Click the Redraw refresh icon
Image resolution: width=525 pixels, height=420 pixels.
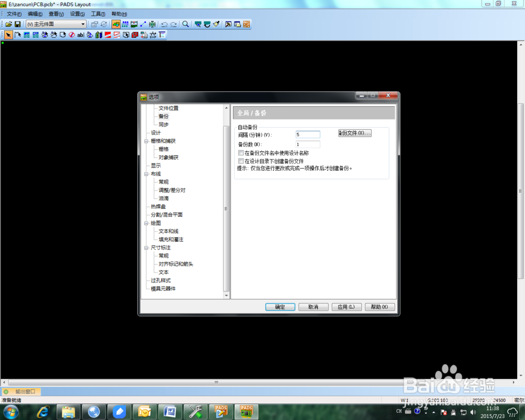tap(207, 24)
